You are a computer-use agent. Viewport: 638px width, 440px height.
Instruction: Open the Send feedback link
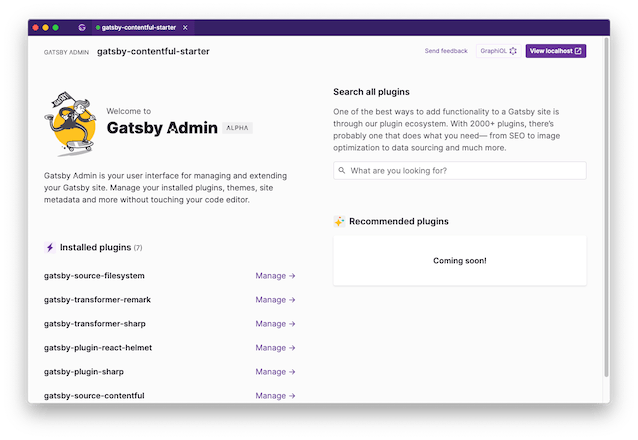(x=446, y=51)
